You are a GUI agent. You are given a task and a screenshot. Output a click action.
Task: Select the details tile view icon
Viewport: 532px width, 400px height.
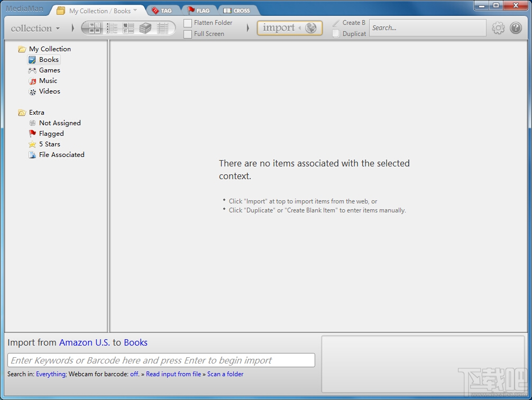[x=129, y=28]
